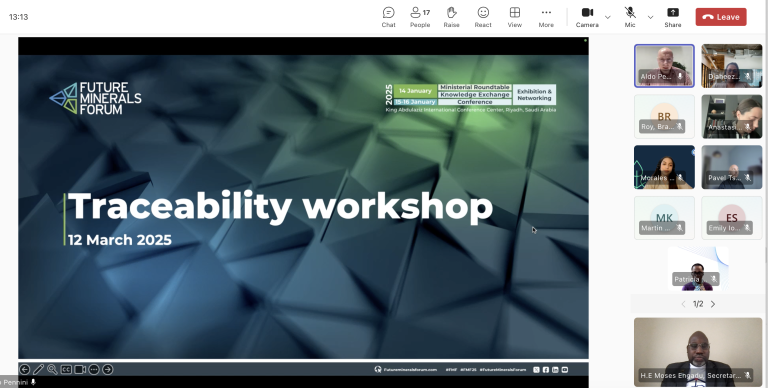Click the muted mic icon on Martin tile
The image size is (768, 388).
[x=679, y=228]
